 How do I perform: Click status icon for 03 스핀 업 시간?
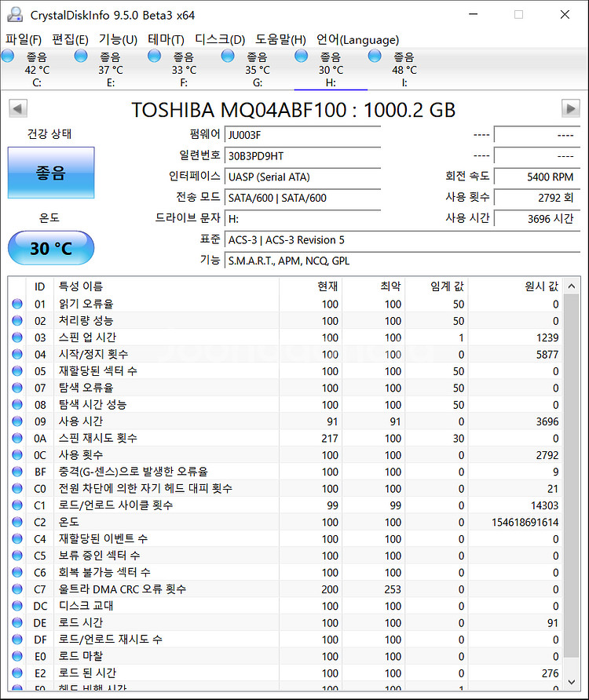click(17, 337)
